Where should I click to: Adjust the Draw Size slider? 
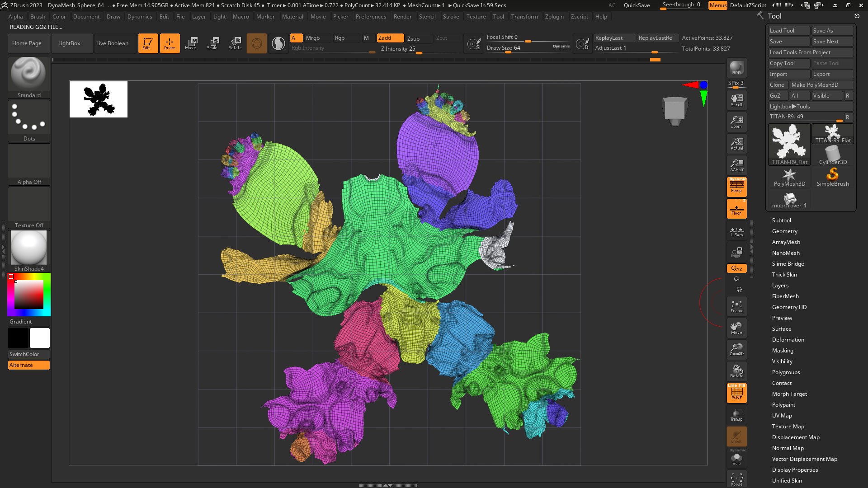pyautogui.click(x=528, y=48)
